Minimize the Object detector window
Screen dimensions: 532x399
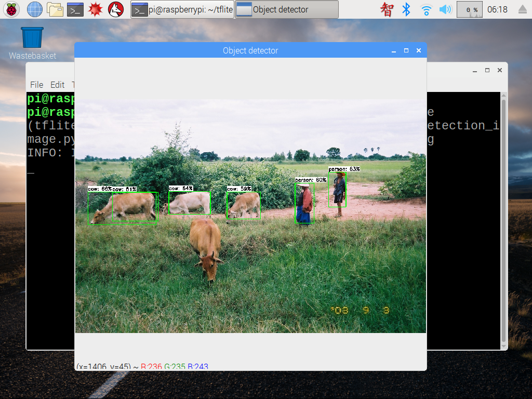coord(394,50)
